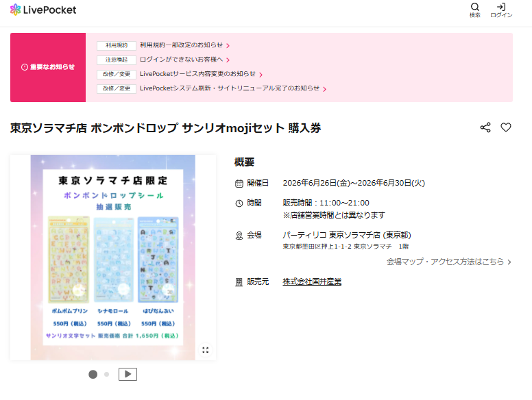Click the 重要なお知らせ pink panel
This screenshot has height=400, width=532.
[48, 67]
